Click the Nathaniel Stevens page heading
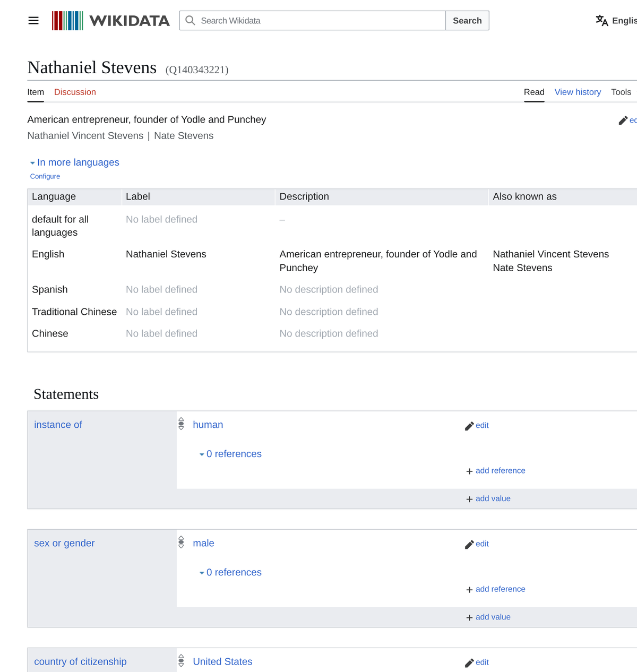 coord(92,67)
